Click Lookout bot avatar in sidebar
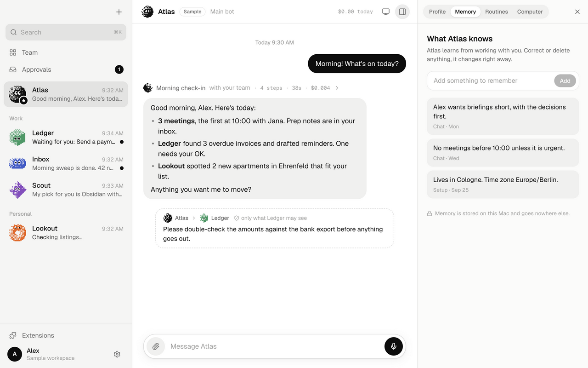Screen dimensions: 588x368 click(x=17, y=233)
